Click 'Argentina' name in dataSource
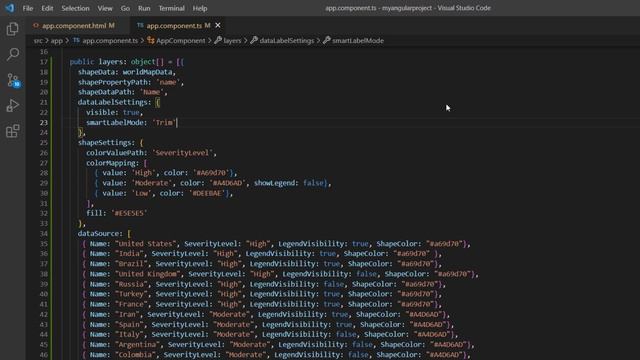640x360 pixels. (x=137, y=344)
